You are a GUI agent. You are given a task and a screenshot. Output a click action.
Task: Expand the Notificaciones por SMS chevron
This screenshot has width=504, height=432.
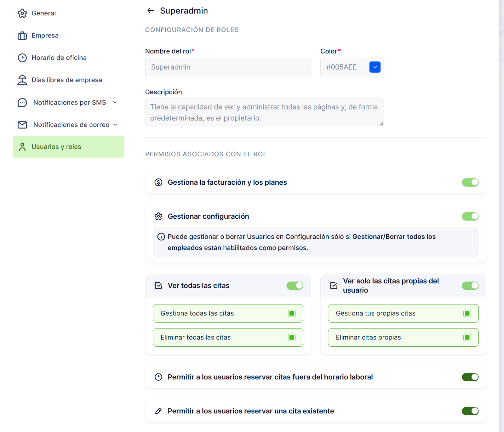click(115, 103)
